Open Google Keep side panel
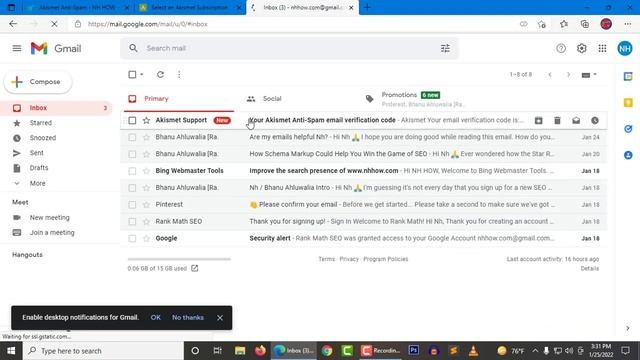This screenshot has height=360, width=640. [x=628, y=102]
